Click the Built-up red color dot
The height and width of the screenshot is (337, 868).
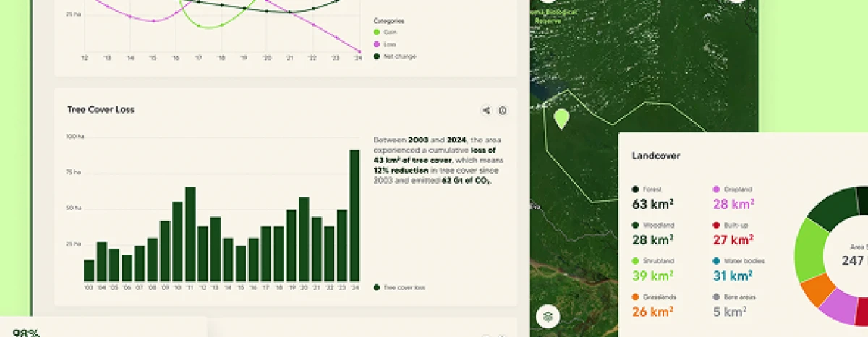[x=716, y=225]
